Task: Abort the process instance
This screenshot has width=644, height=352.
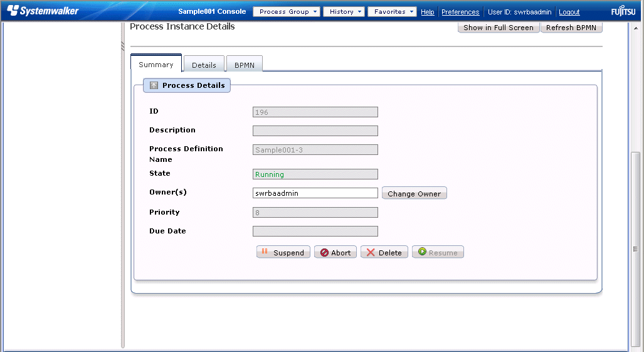Action: [x=335, y=252]
